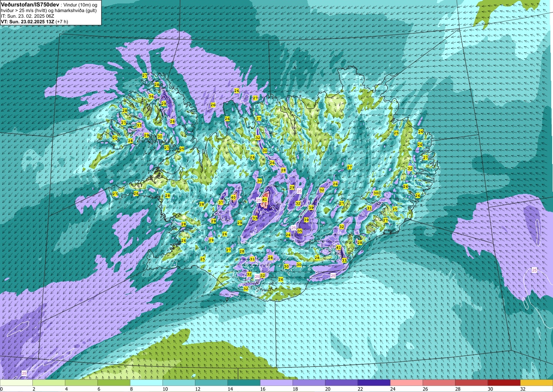553x392 pixels.
Task: Click the orange swatch above 32 in legend
Action: (537, 383)
